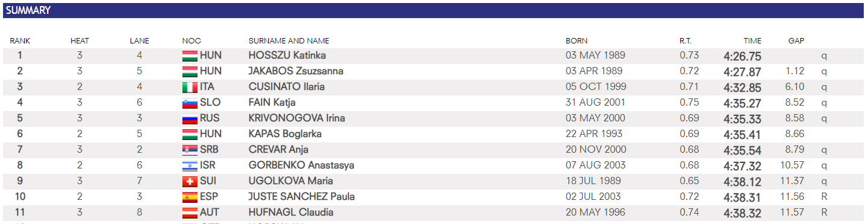The image size is (868, 224).
Task: Click the Italy flag icon for CUSINATO
Action: click(x=190, y=87)
